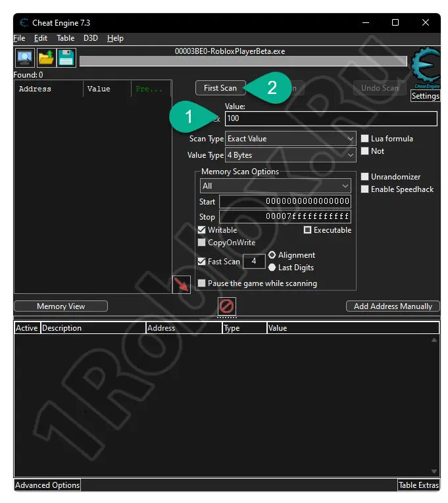Open the File menu
Screen dimensions: 448x503
19,38
